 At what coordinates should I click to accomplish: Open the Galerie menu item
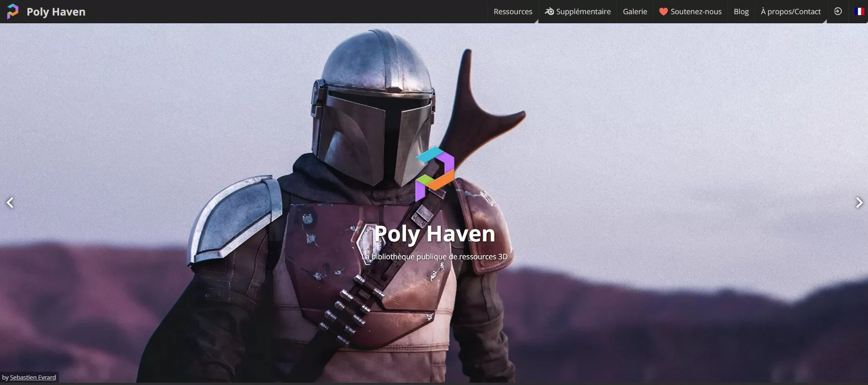click(635, 11)
